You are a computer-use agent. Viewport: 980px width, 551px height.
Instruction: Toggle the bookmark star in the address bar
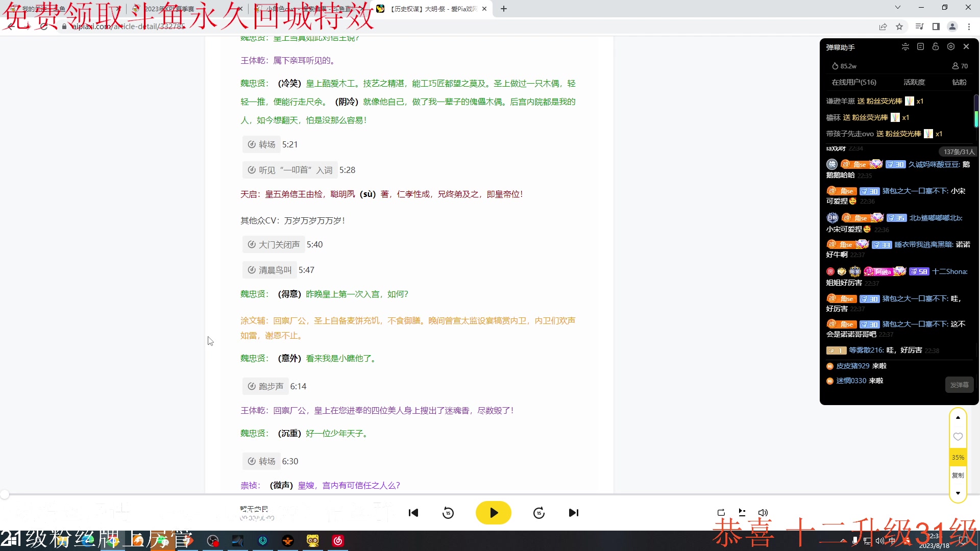[899, 27]
